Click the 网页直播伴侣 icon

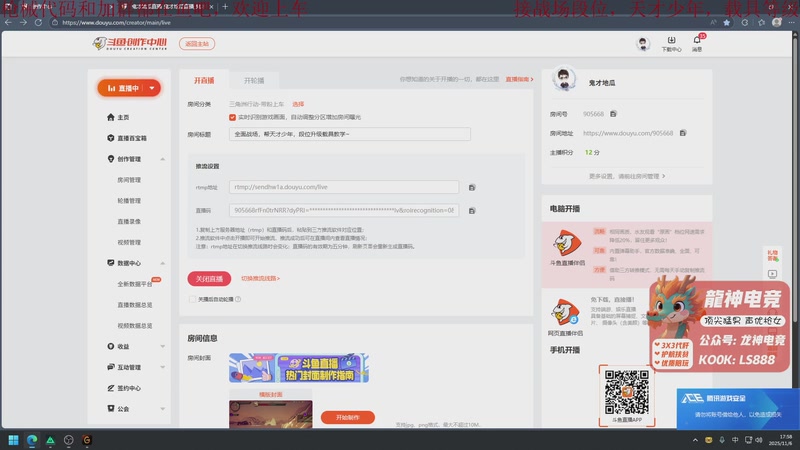tap(565, 312)
